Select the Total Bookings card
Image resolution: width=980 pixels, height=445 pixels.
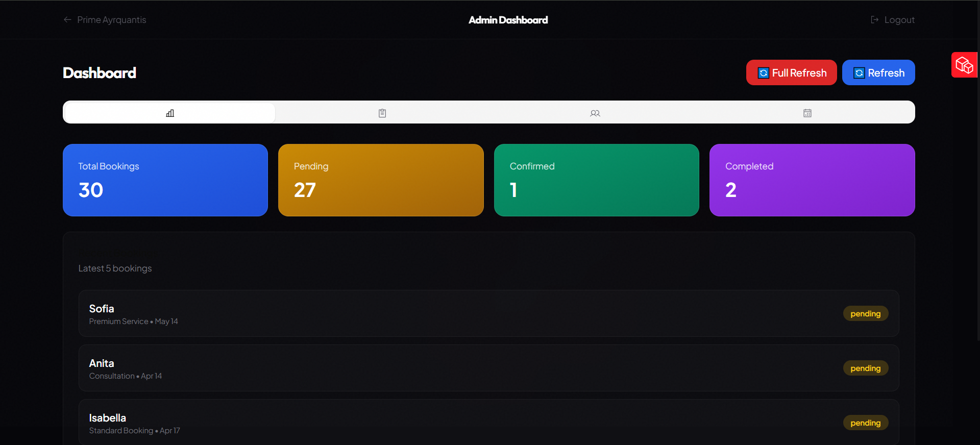(165, 180)
